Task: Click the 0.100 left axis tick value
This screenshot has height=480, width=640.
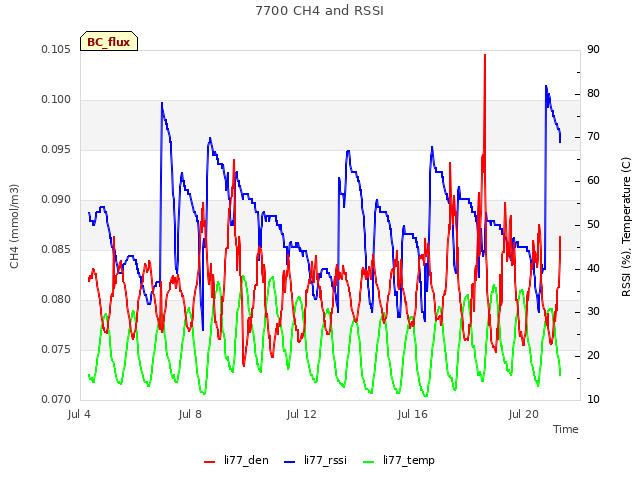Action: tap(56, 100)
